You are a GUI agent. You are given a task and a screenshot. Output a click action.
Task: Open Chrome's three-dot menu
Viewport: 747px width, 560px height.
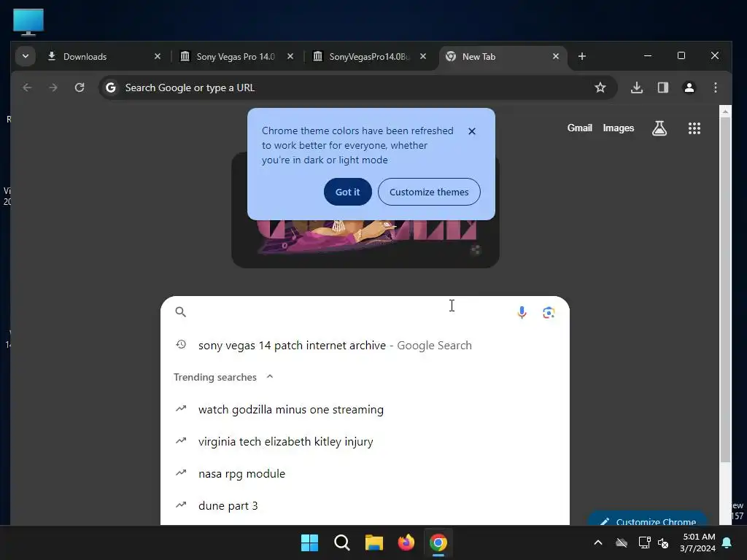715,87
